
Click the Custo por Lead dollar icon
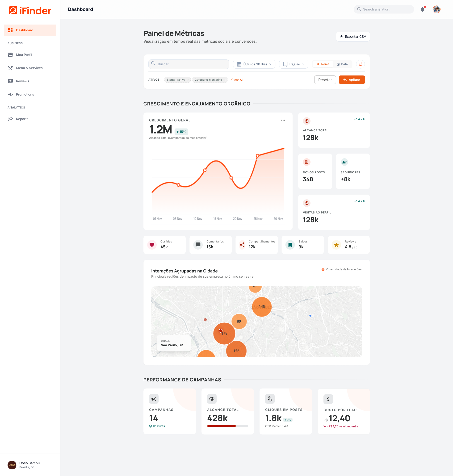coord(328,399)
